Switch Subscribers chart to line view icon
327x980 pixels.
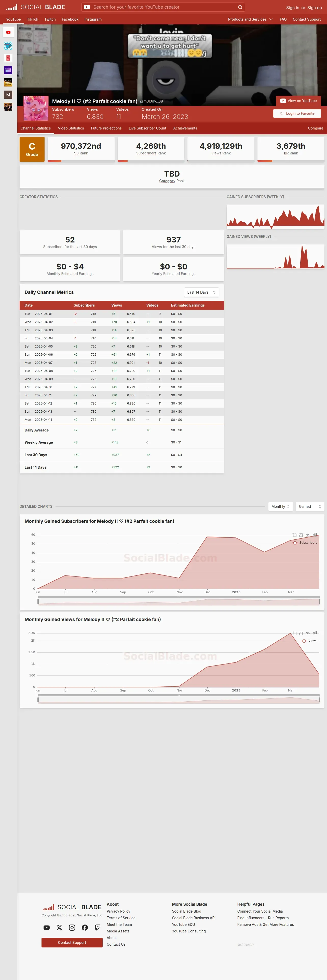[308, 535]
